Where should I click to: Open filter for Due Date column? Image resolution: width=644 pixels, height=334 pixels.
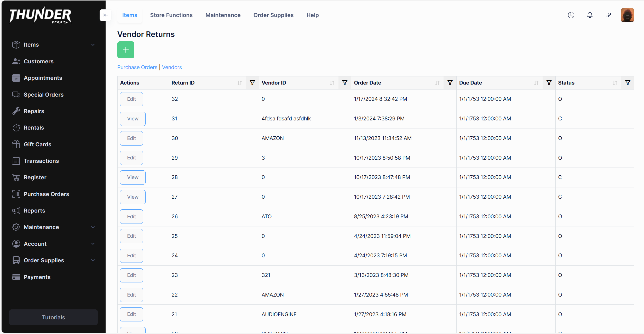click(x=549, y=83)
